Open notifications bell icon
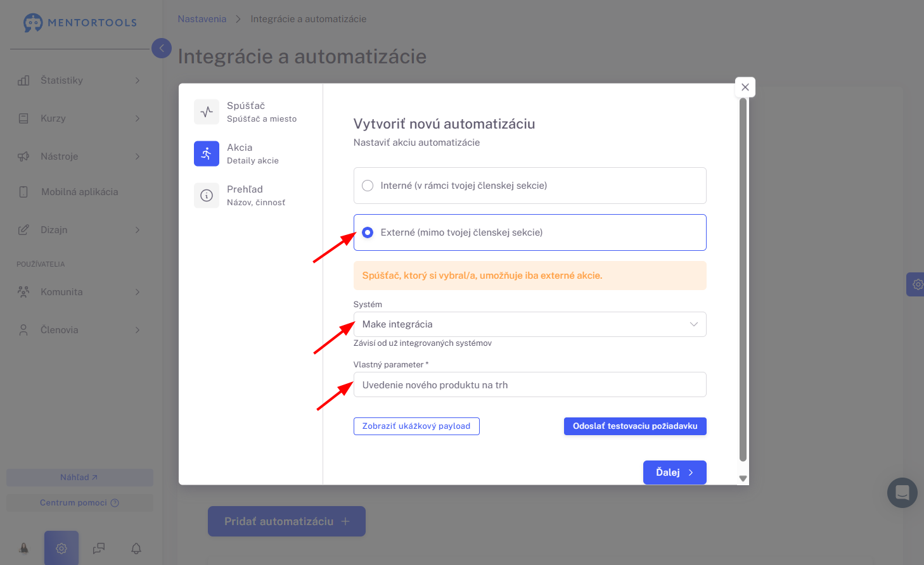 [x=136, y=548]
